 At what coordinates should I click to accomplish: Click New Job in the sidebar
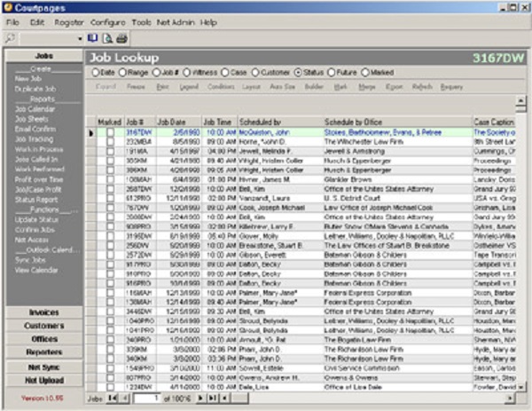[x=28, y=79]
